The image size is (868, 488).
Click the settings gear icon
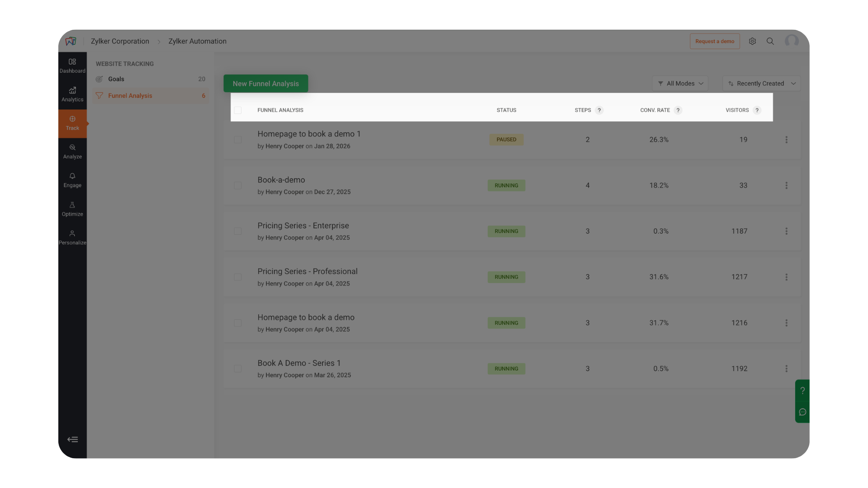[752, 41]
